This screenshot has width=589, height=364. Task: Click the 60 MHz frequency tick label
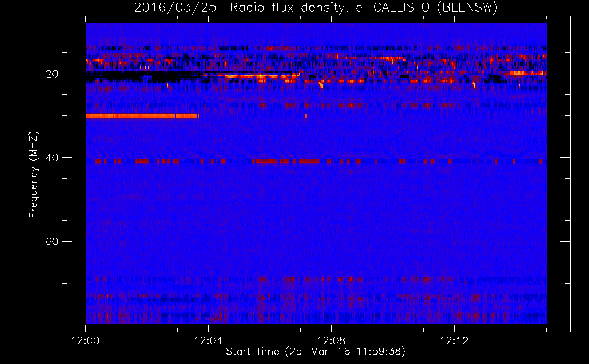(x=52, y=241)
